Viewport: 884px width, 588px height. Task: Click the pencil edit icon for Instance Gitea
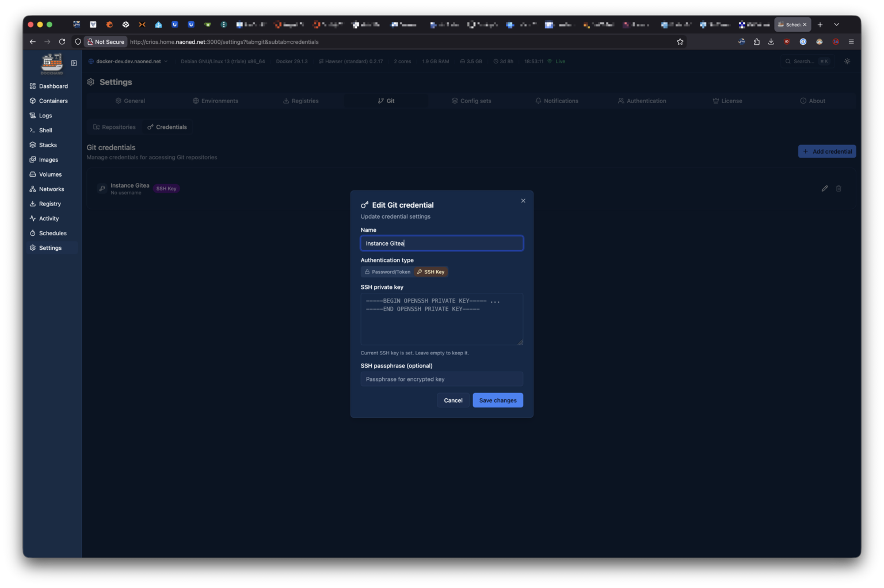824,189
